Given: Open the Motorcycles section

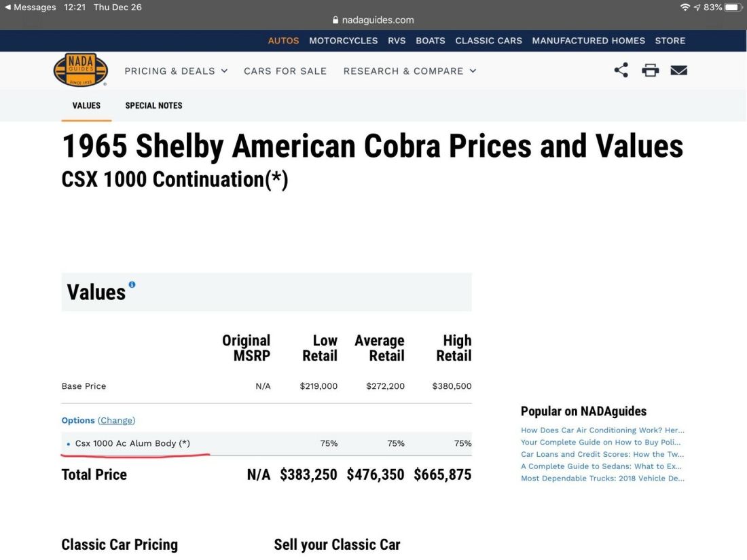Looking at the screenshot, I should pyautogui.click(x=343, y=41).
